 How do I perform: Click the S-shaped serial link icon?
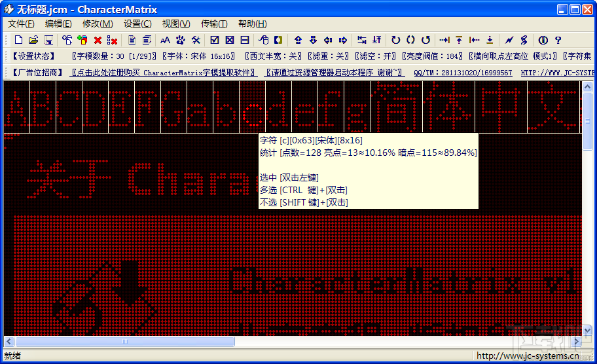tap(524, 40)
